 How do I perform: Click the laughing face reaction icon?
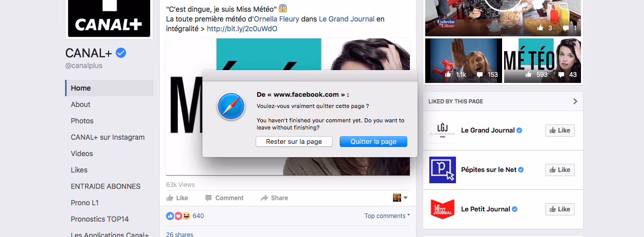[x=186, y=216]
